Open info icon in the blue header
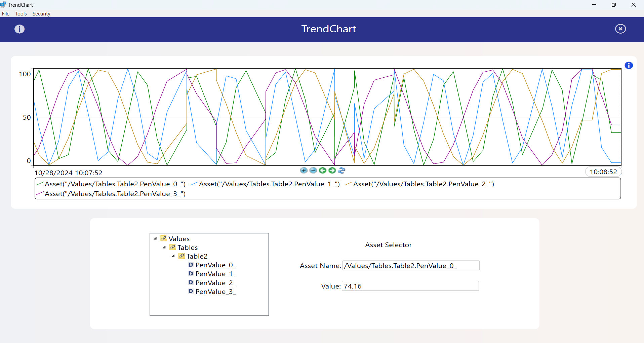This screenshot has height=343, width=644. 19,29
